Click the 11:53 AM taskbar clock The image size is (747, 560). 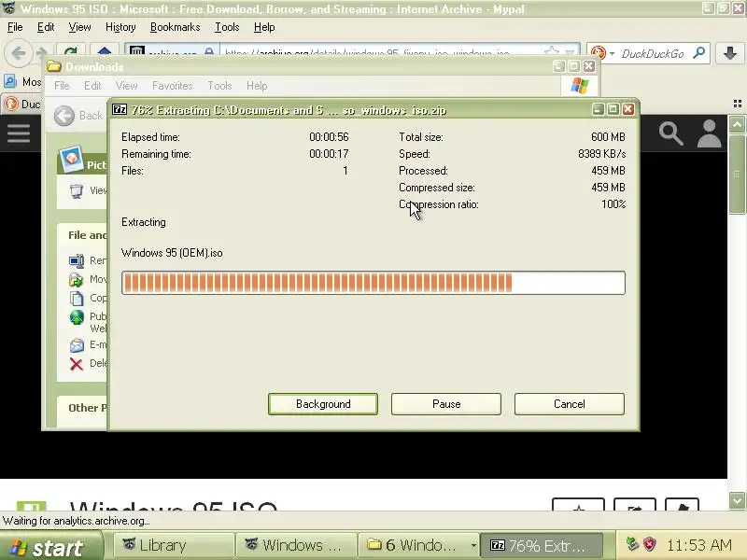pyautogui.click(x=698, y=545)
